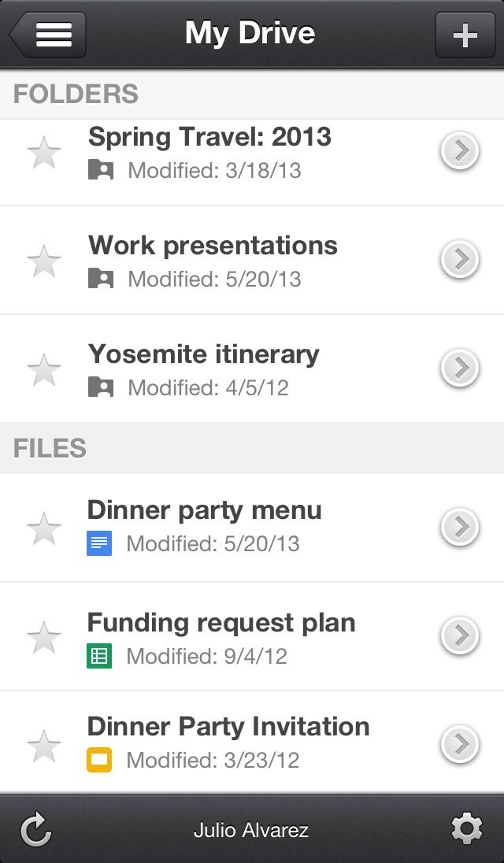This screenshot has height=863, width=504.
Task: Select the Google Docs icon for Dinner party menu
Action: point(98,544)
